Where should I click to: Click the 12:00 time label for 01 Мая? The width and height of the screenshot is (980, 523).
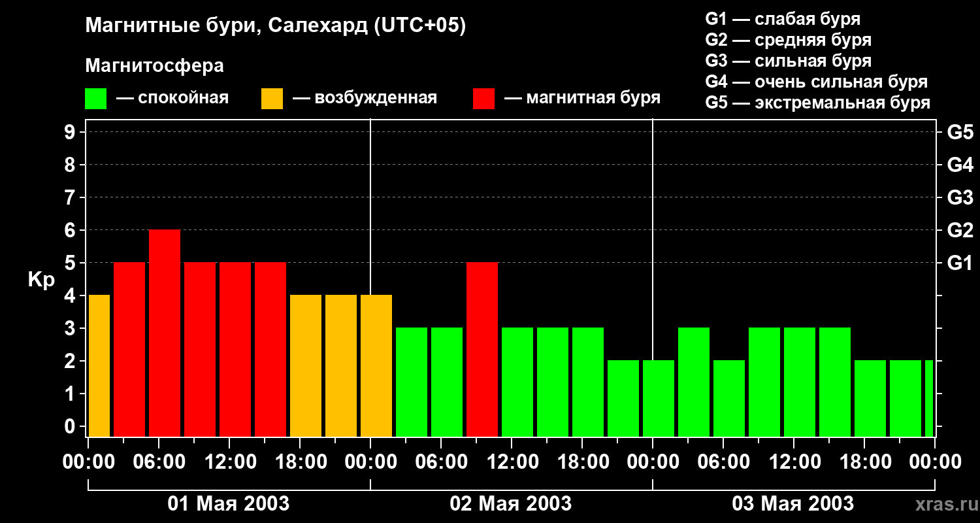229,462
